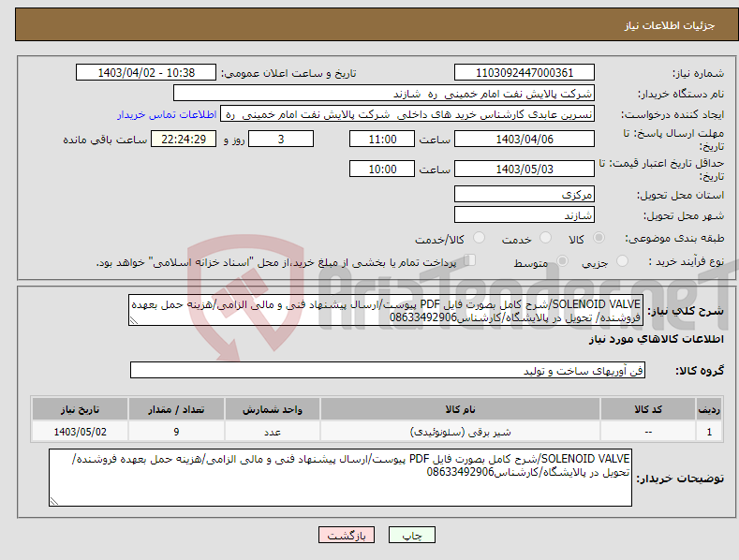
Task: Click the general description textarea SOLENOID VALVE
Action: (x=386, y=310)
